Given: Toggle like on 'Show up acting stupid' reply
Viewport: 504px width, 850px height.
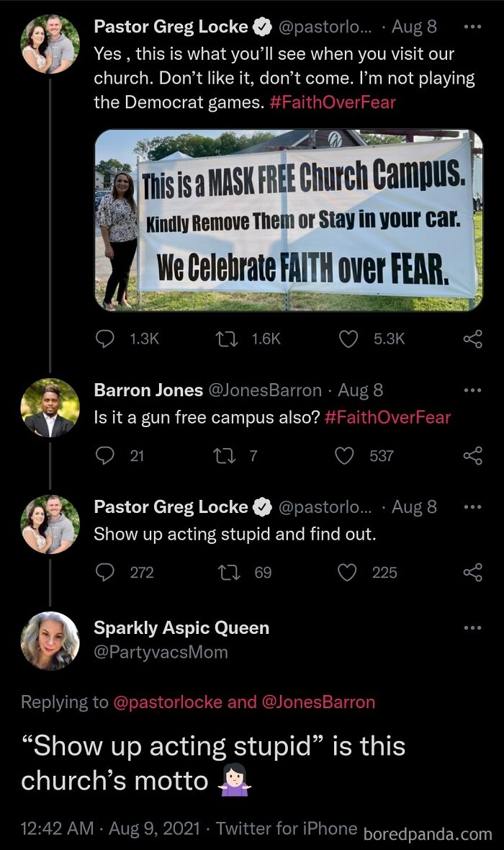Looking at the screenshot, I should (x=348, y=573).
